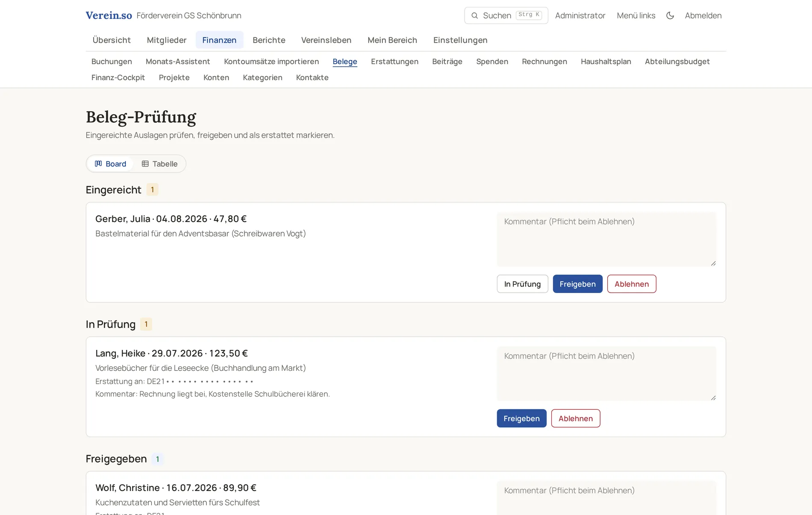Open the Spenden submenu

pyautogui.click(x=492, y=62)
